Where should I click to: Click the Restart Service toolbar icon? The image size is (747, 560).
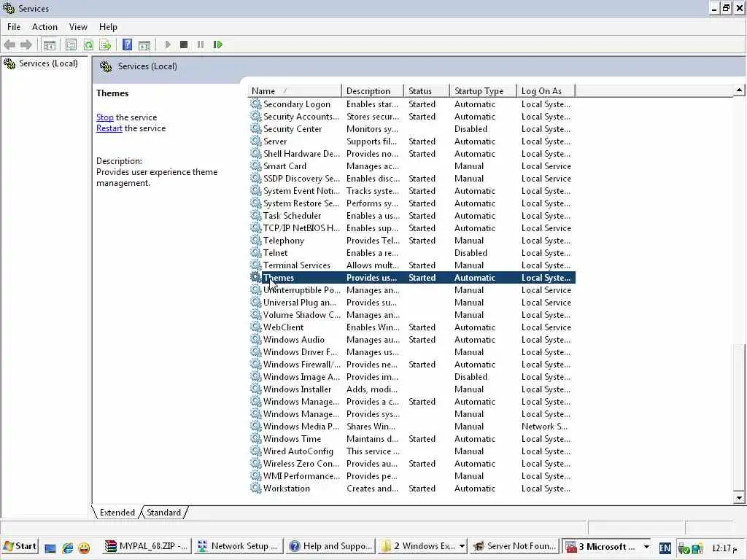coord(217,44)
